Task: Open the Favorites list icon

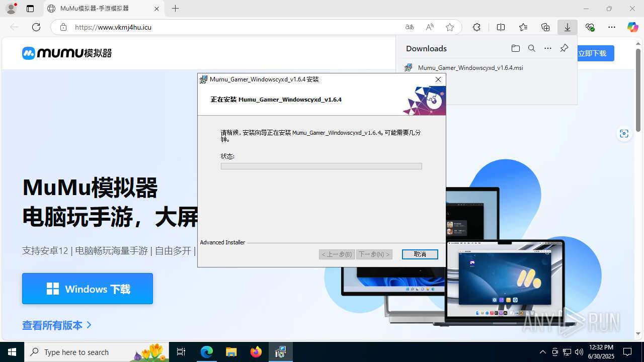Action: click(x=523, y=27)
